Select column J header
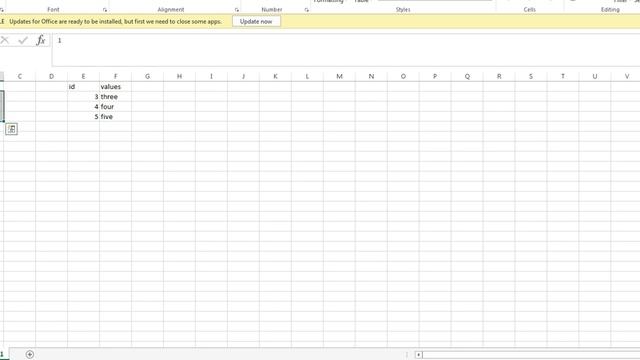 click(x=243, y=76)
